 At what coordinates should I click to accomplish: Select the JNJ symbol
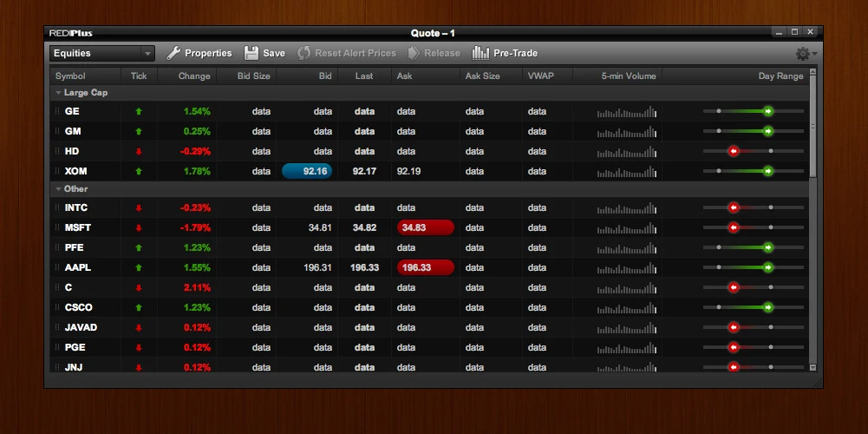(x=74, y=367)
